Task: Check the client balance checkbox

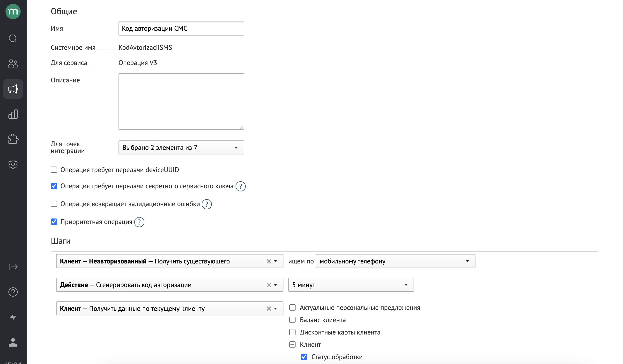Action: 292,320
